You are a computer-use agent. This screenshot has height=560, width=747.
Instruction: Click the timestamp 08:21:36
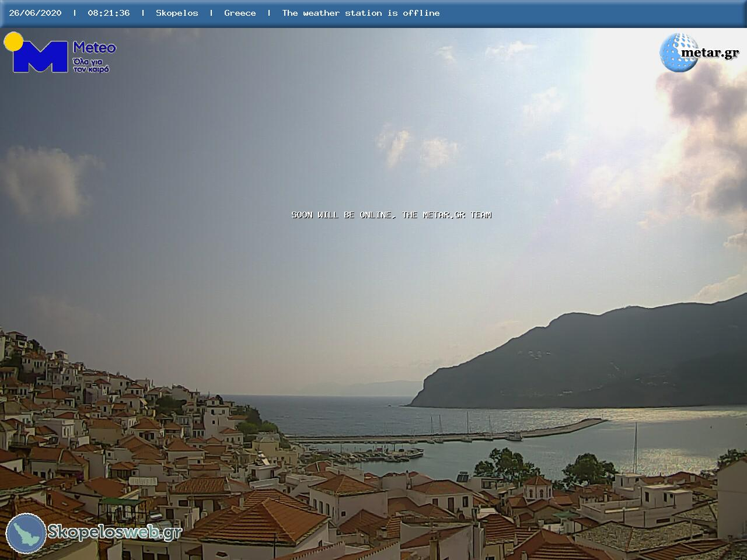(109, 13)
